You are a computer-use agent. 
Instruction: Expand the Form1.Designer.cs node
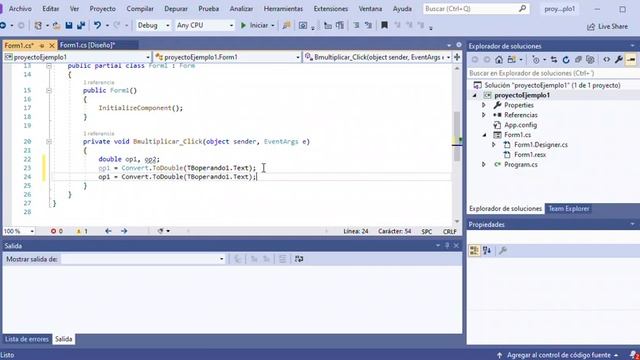[x=493, y=145]
